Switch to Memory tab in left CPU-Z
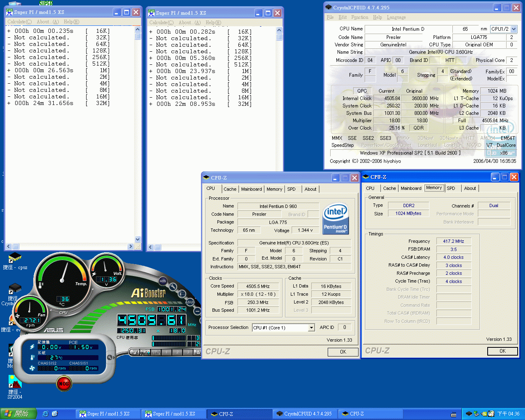 click(274, 189)
